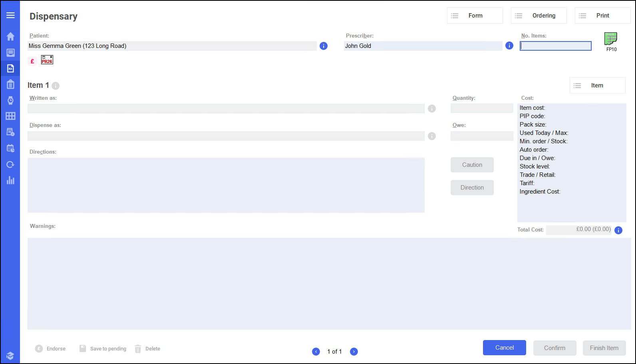Go to previous item page arrow
This screenshot has height=364, width=636.
(316, 352)
